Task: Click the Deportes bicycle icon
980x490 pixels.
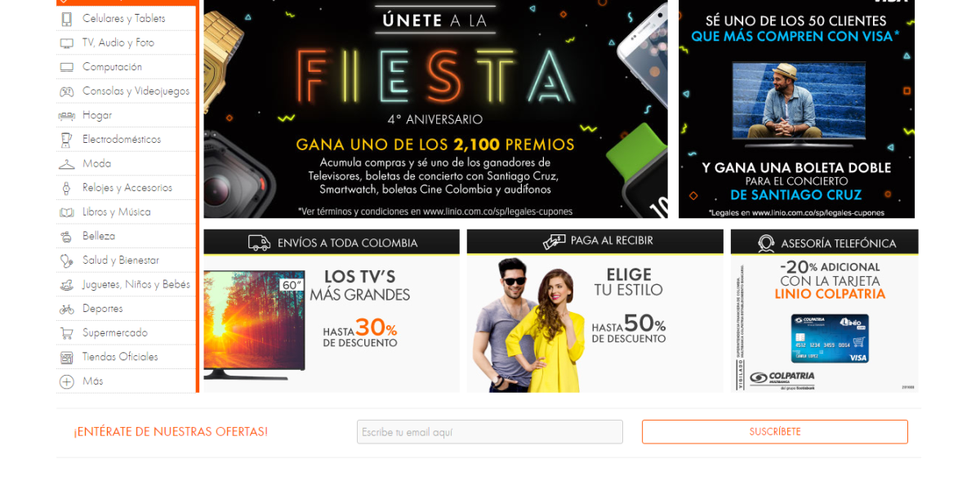Action: click(x=66, y=310)
